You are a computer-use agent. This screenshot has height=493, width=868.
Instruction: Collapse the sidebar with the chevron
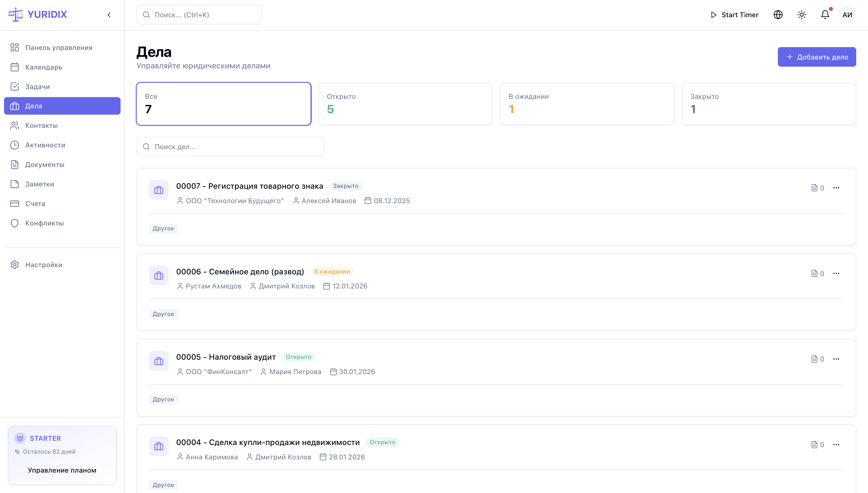pyautogui.click(x=109, y=15)
